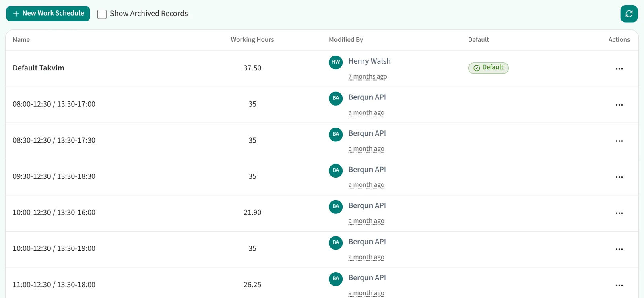Click Henry Walsh HW avatar
This screenshot has height=298, width=644.
(x=336, y=62)
